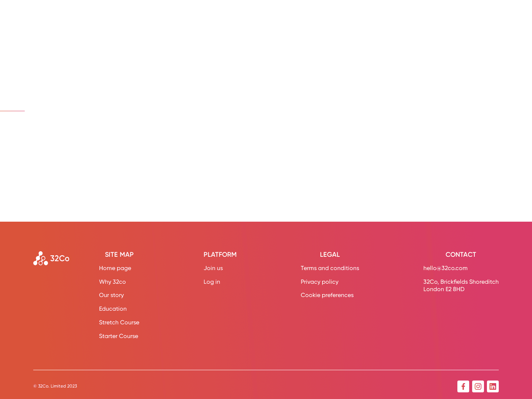The width and height of the screenshot is (532, 399).
Task: Click the PLATFORM heading
Action: pyautogui.click(x=220, y=255)
